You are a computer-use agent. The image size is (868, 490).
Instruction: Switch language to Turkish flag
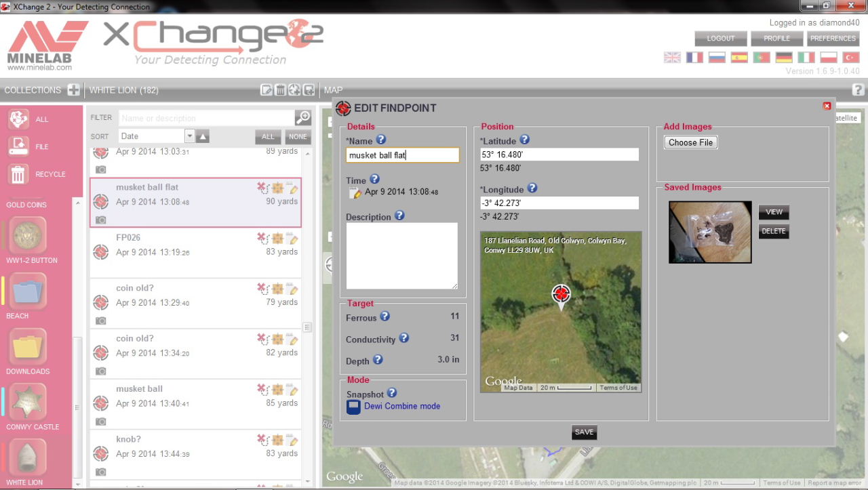coord(851,58)
